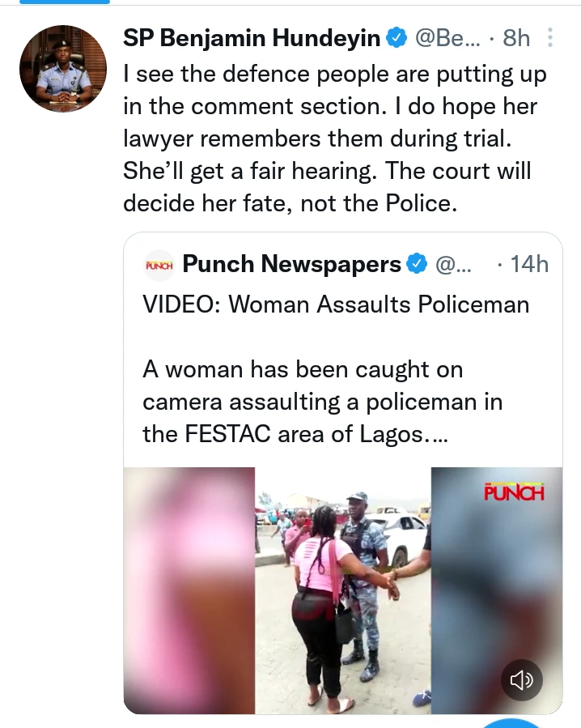This screenshot has height=728, width=581.
Task: Open the "VIDEO: Woman Assaults Policeman" headline
Action: tap(336, 304)
